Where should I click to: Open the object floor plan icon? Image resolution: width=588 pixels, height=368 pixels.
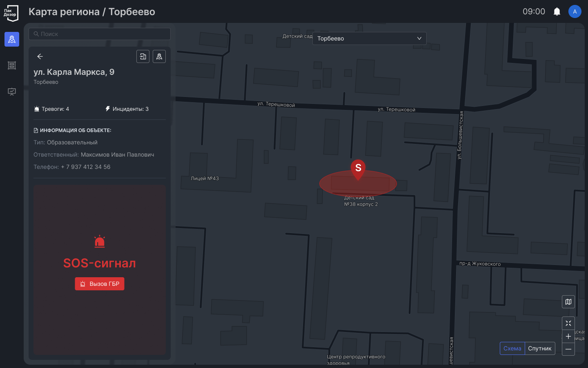[x=143, y=56]
